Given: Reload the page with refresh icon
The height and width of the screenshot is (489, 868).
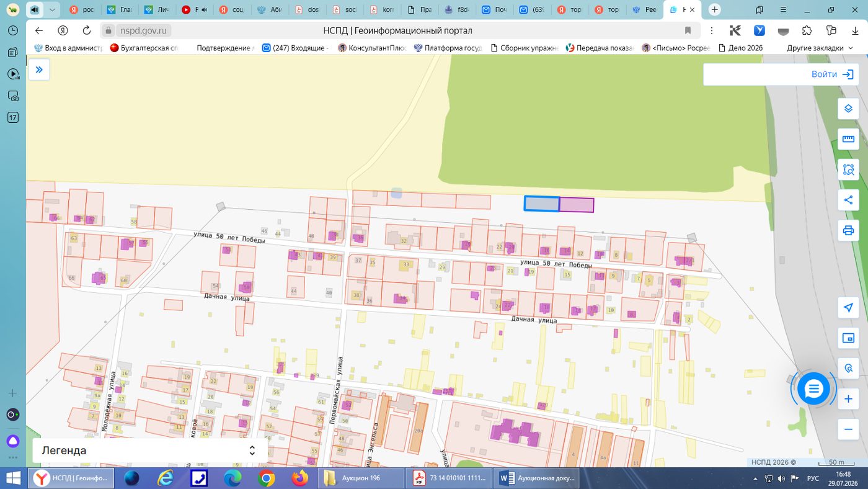Looking at the screenshot, I should 87,30.
